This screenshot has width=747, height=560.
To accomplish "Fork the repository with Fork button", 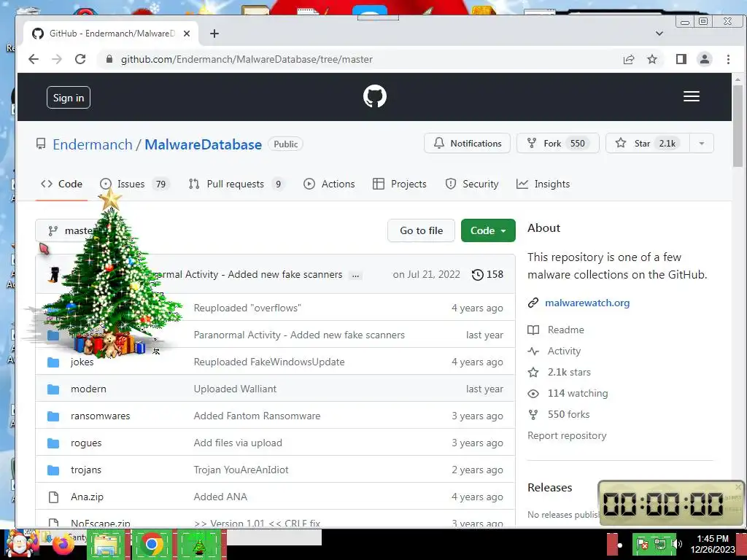I will 557,144.
